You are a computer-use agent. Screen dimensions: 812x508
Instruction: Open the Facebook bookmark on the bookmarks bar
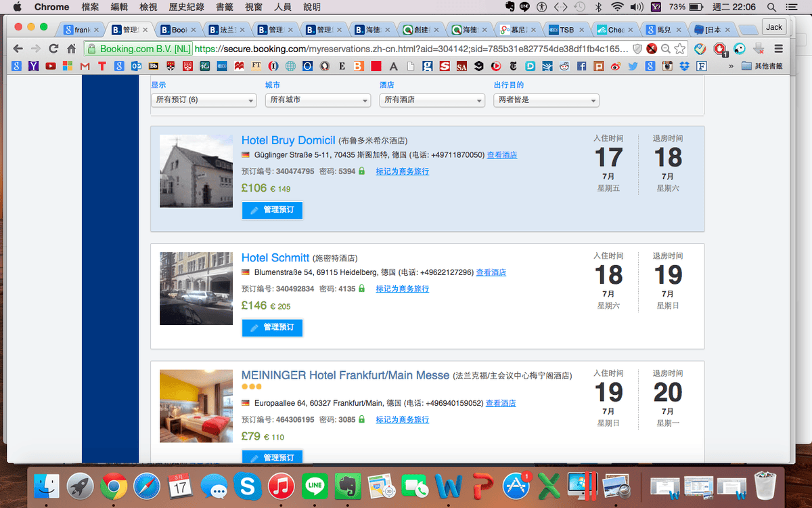pos(581,66)
